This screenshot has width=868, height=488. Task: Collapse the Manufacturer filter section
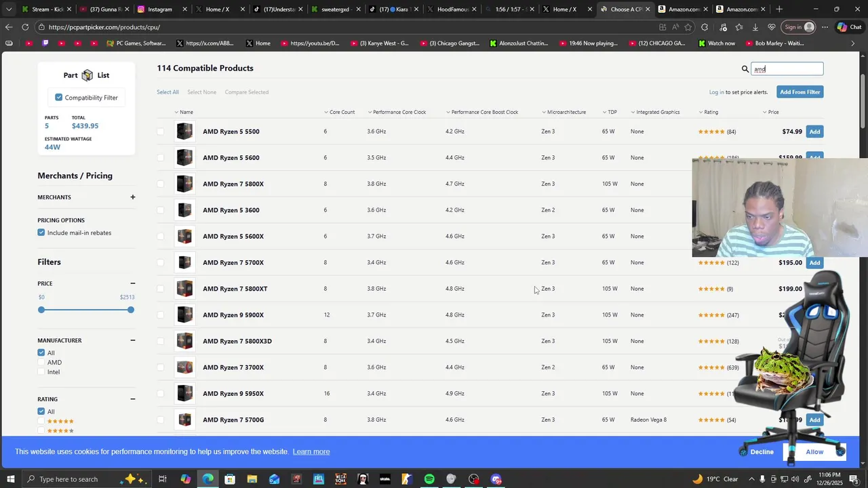tap(133, 340)
